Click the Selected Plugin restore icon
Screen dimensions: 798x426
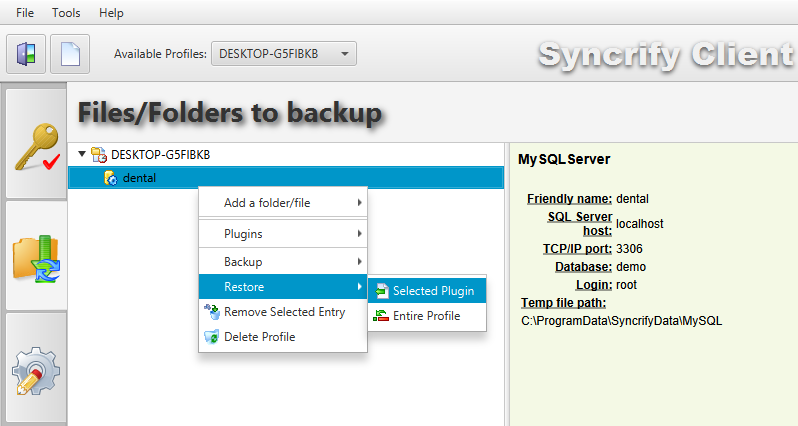coord(381,291)
